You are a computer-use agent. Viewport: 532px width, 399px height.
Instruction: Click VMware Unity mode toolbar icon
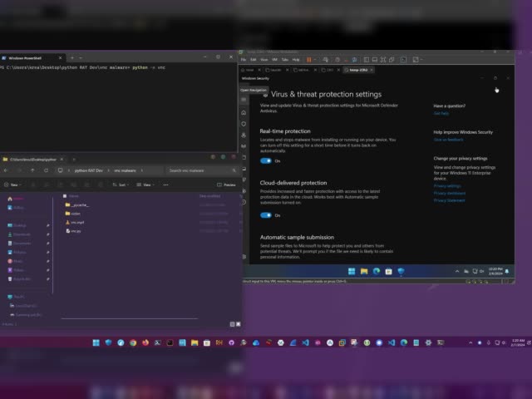click(392, 60)
